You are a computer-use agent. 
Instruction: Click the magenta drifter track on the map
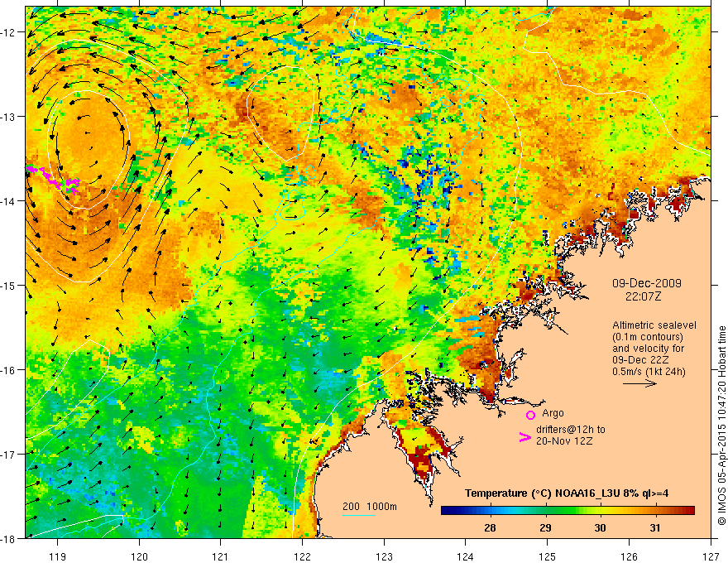(52, 177)
